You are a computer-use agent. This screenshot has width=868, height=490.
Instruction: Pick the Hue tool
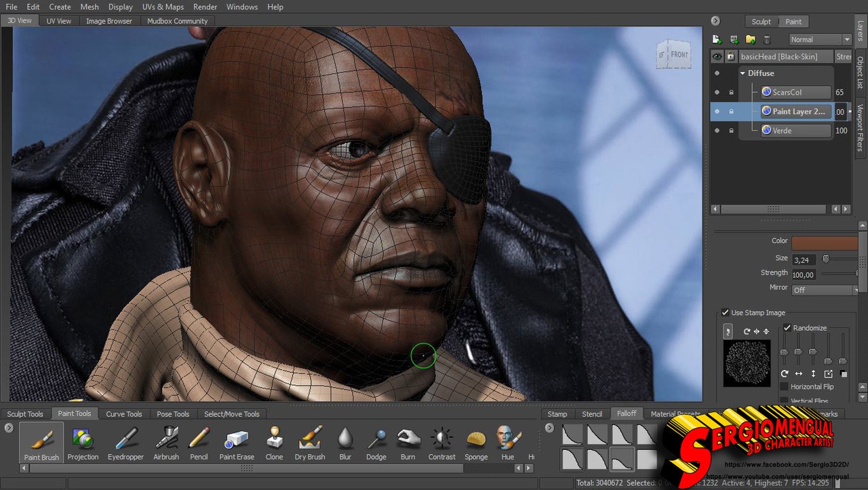(x=507, y=443)
